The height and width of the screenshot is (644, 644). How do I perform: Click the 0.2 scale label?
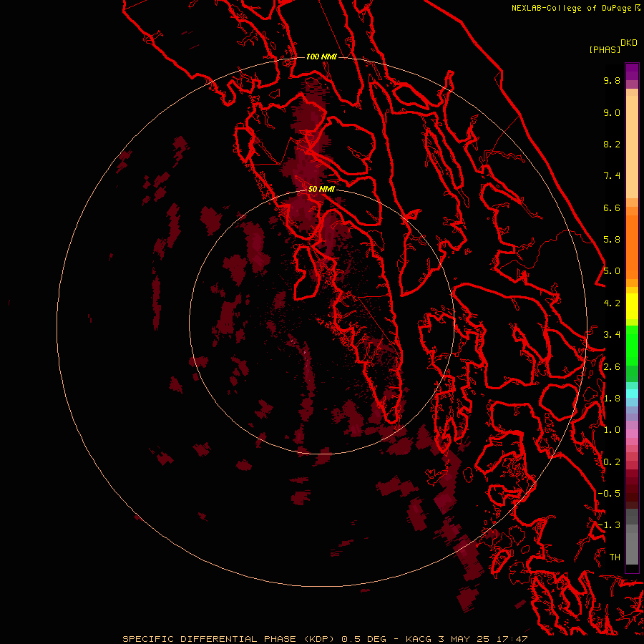(612, 462)
